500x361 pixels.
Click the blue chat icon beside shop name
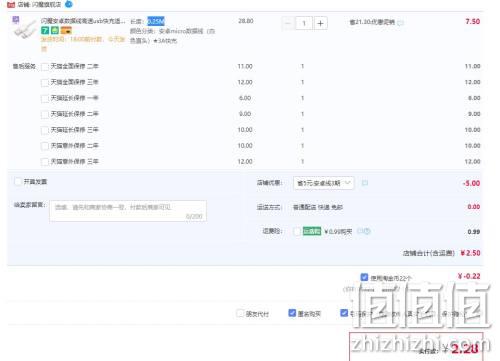(x=69, y=4)
